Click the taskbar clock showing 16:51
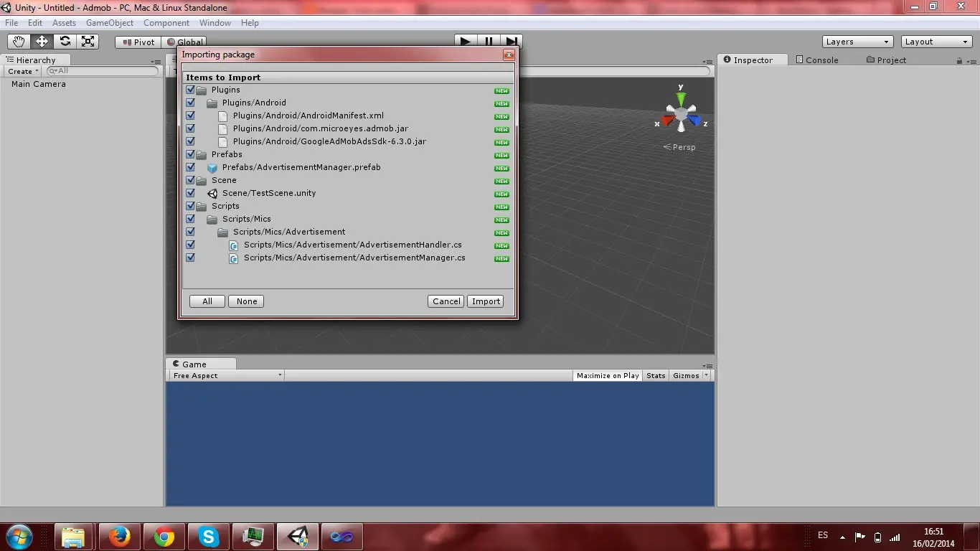This screenshot has height=551, width=980. [933, 532]
